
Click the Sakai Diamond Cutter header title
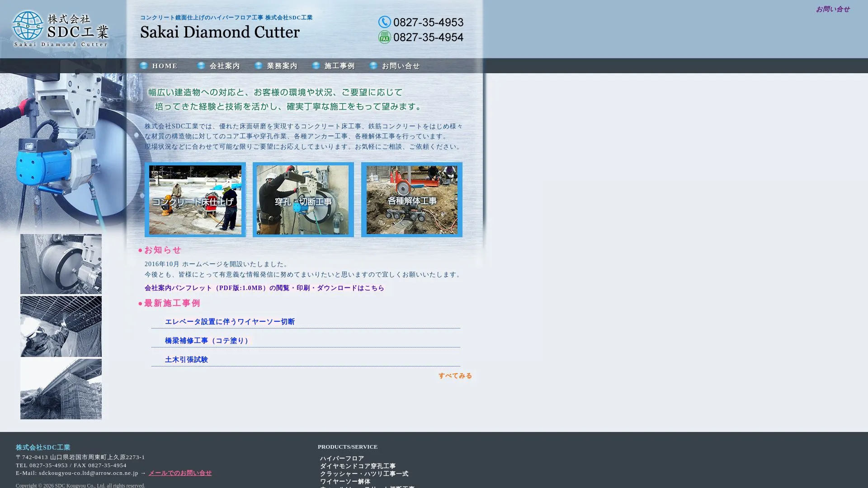[x=220, y=32]
